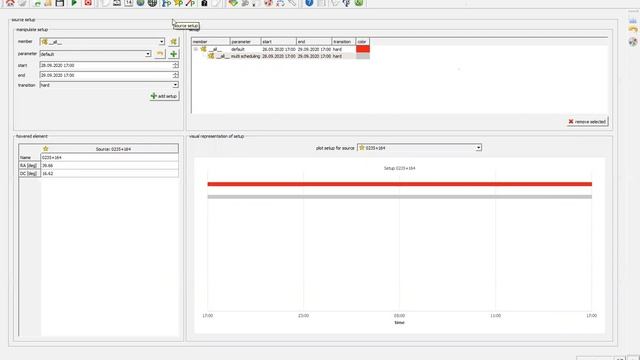Select the default parameter tree row
Viewport: 640px width, 360px height.
click(x=281, y=49)
